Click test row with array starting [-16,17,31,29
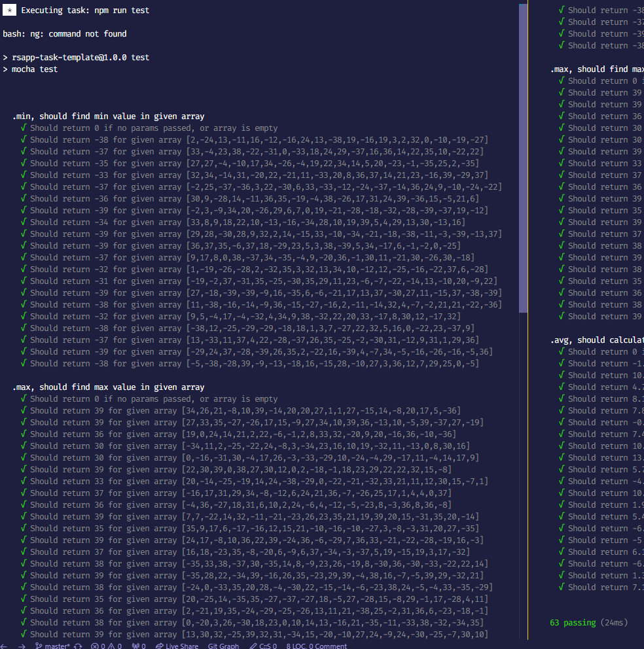644x649 pixels. [x=236, y=493]
